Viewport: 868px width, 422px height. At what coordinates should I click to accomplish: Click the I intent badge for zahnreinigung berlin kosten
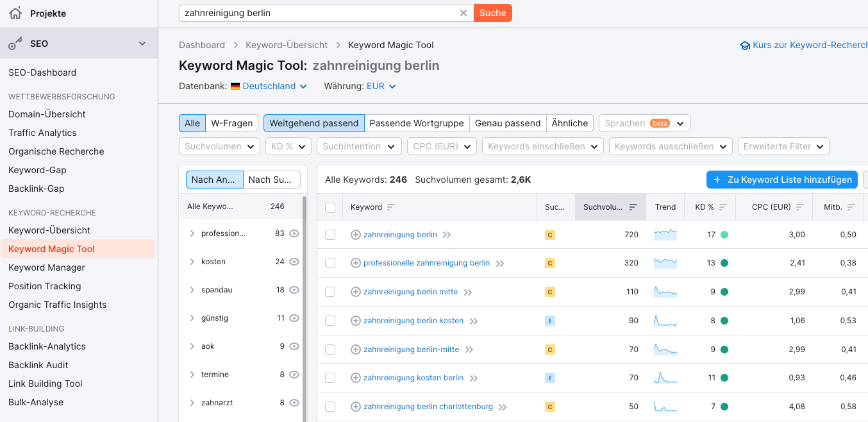tap(549, 321)
